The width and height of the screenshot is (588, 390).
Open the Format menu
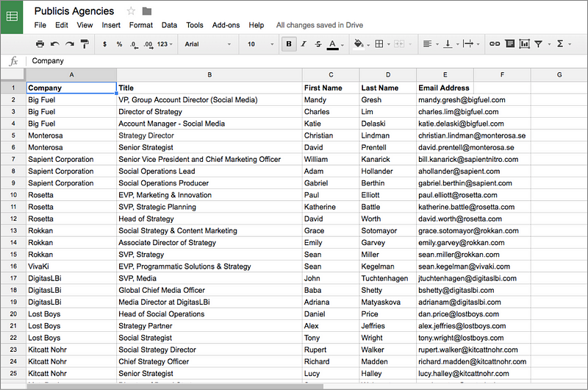pyautogui.click(x=141, y=25)
